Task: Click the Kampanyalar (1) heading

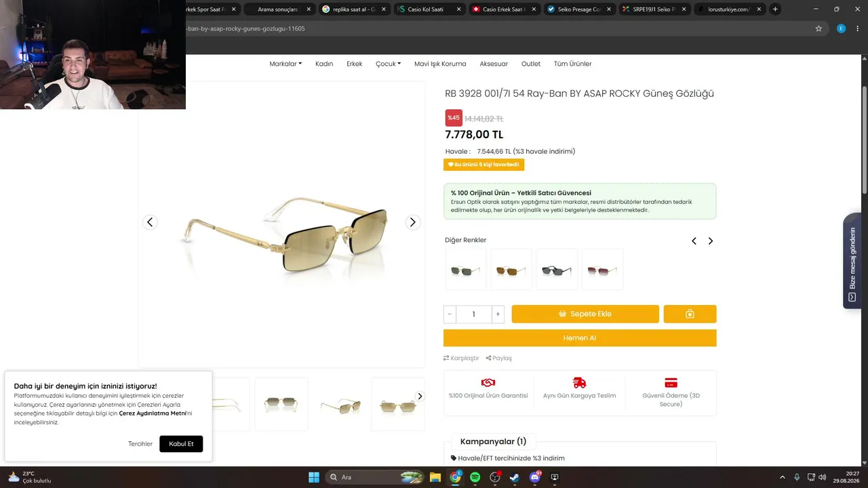Action: tap(493, 442)
